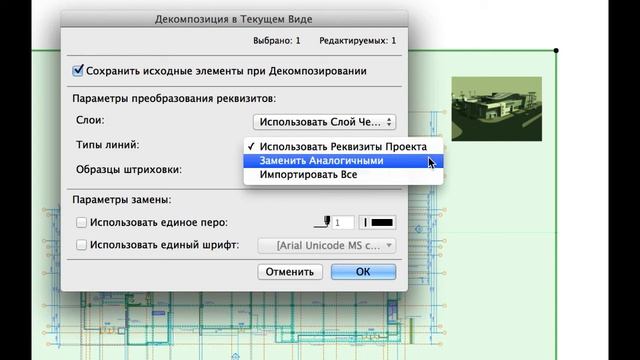Click the pen icon beside the number field
640x360 pixels.
tap(322, 222)
